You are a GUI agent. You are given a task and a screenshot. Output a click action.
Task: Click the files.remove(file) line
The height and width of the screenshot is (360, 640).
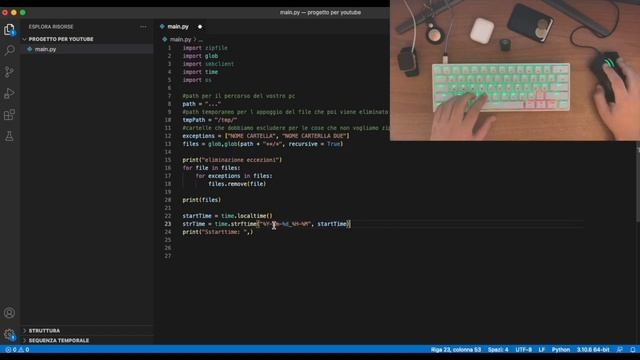tap(237, 184)
